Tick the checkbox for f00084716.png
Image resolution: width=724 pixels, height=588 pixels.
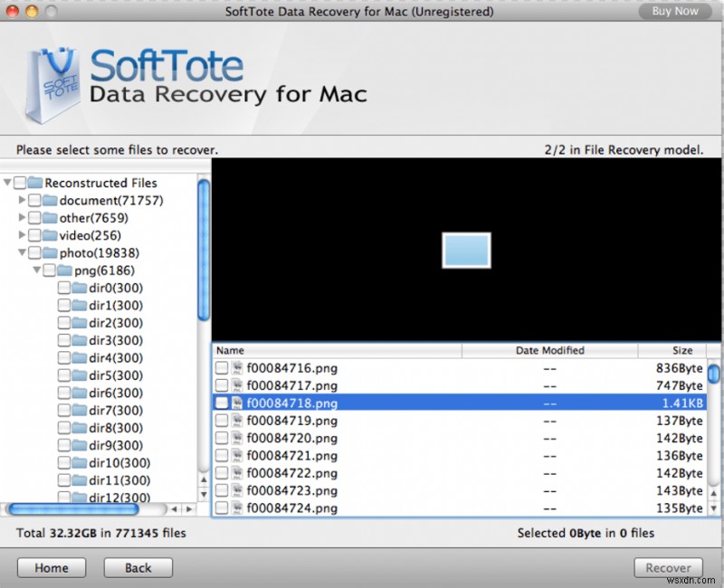222,368
